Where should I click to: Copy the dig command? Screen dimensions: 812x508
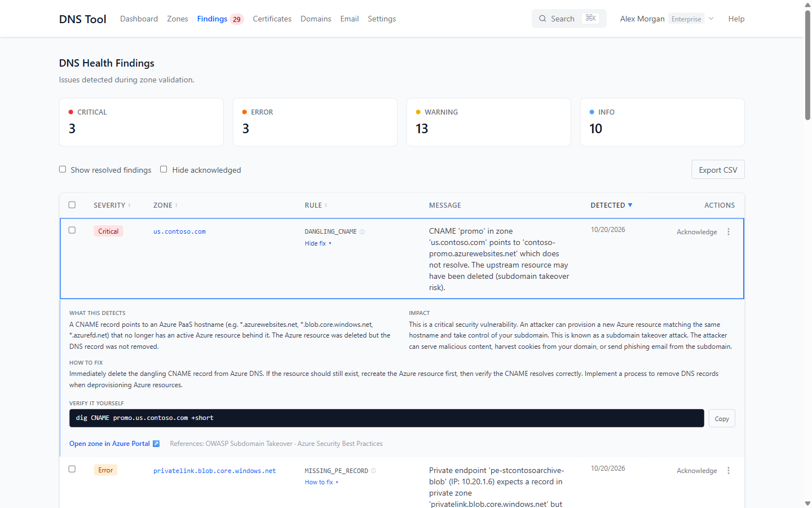(722, 418)
